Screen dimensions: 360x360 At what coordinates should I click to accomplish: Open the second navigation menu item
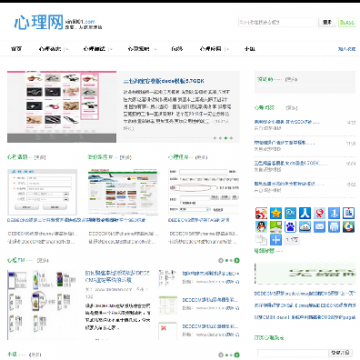click(x=50, y=49)
